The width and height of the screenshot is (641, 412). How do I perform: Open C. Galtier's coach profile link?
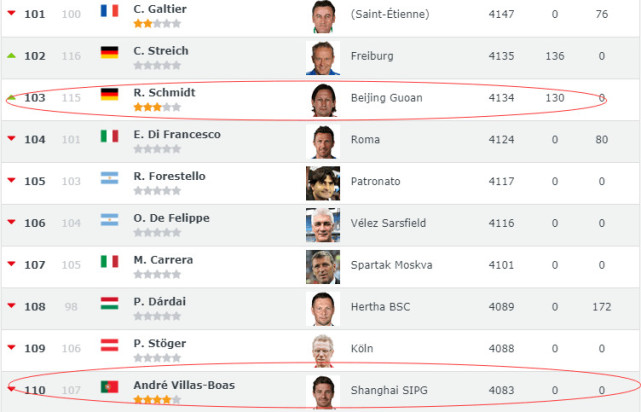[160, 9]
